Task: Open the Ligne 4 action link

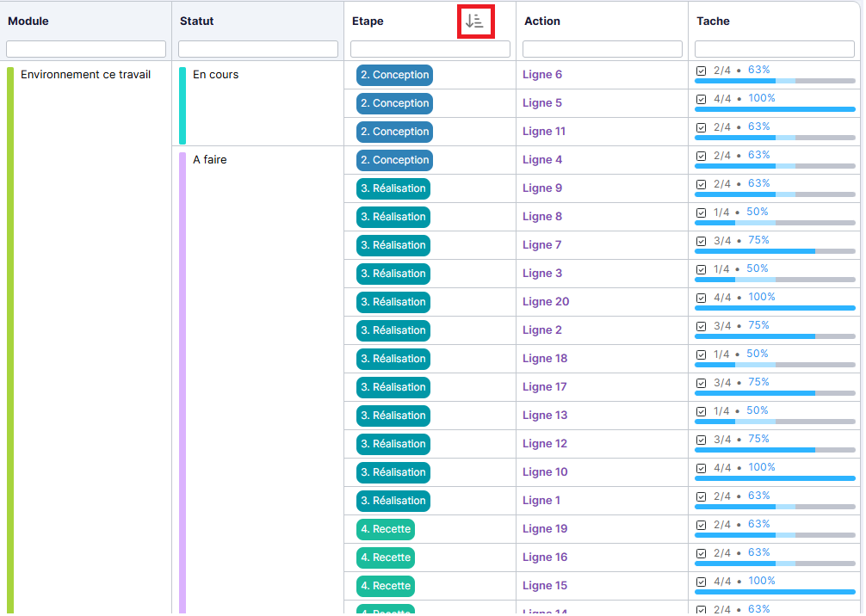Action: pos(542,160)
